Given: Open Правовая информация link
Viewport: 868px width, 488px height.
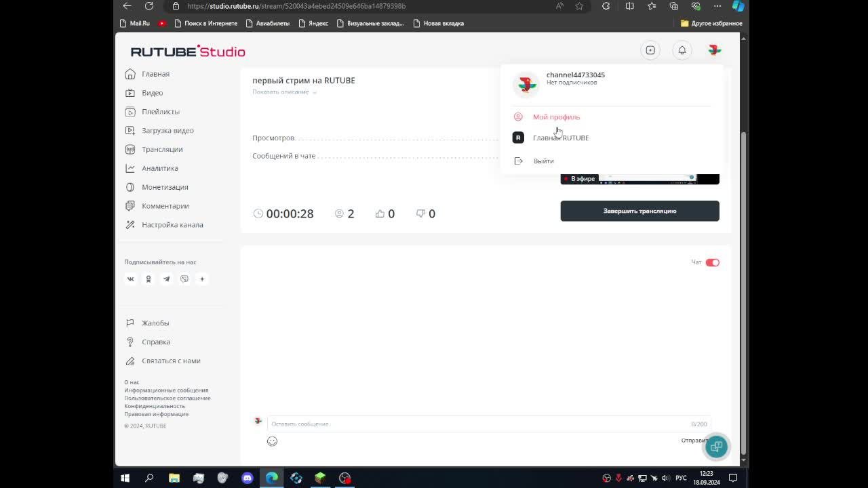Looking at the screenshot, I should (156, 413).
